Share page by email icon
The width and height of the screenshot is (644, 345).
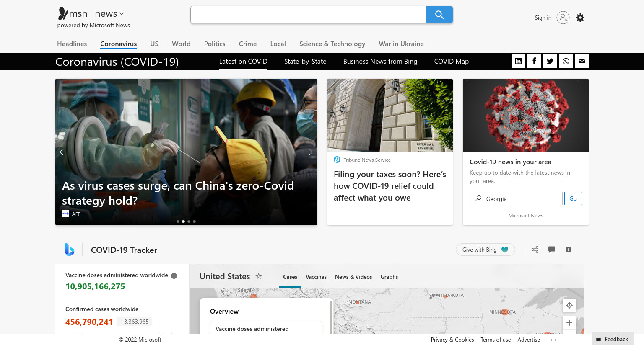point(582,61)
